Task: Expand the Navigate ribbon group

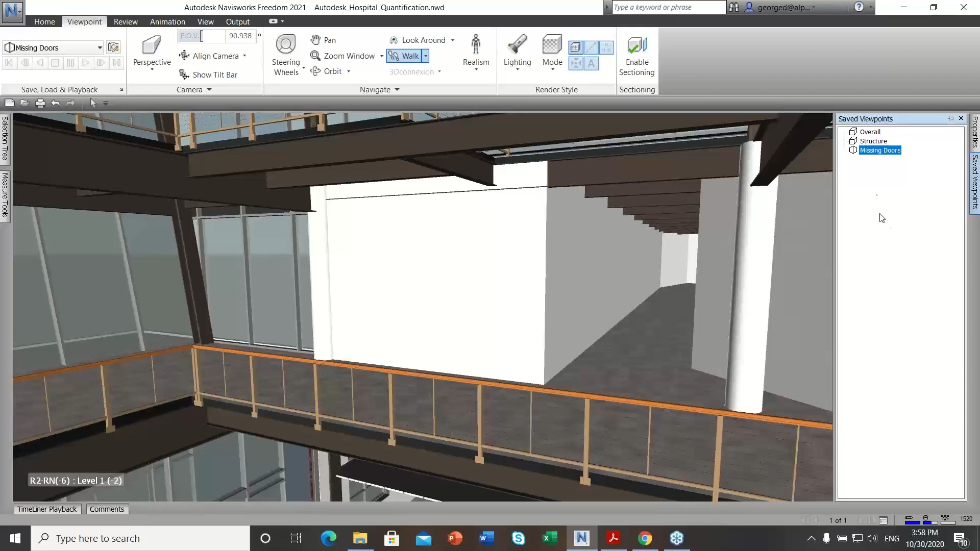Action: (x=397, y=89)
